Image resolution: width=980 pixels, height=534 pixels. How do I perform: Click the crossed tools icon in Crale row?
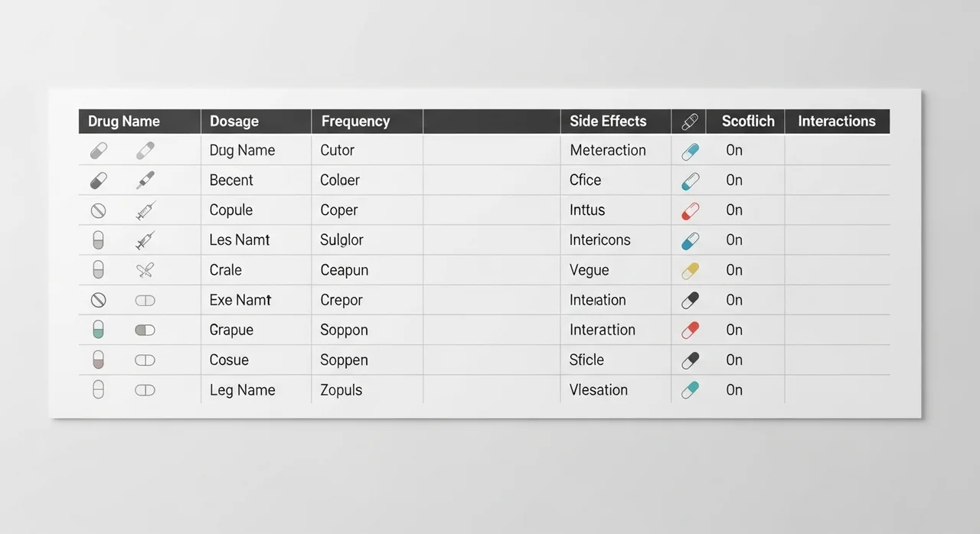(145, 270)
